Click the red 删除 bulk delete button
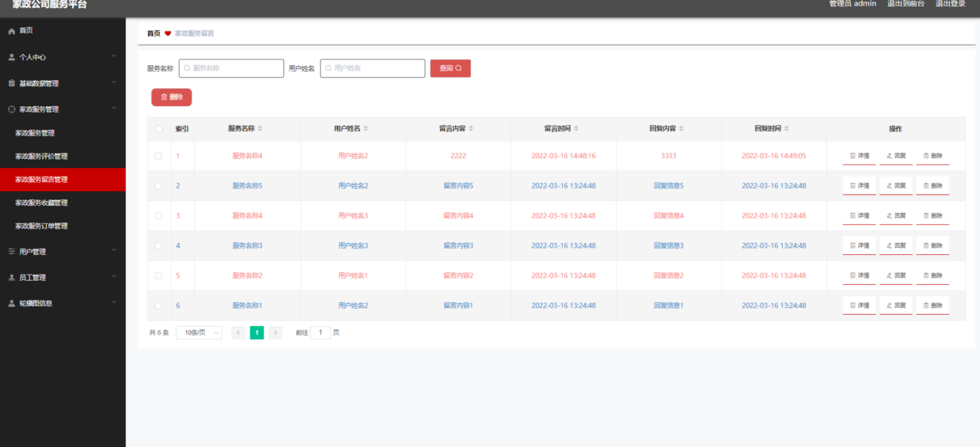 pyautogui.click(x=172, y=97)
